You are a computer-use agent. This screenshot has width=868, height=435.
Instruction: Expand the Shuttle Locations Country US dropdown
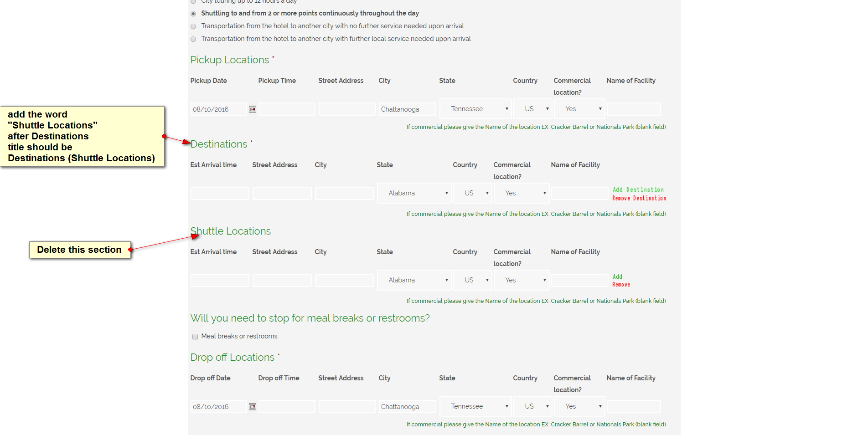pos(472,280)
